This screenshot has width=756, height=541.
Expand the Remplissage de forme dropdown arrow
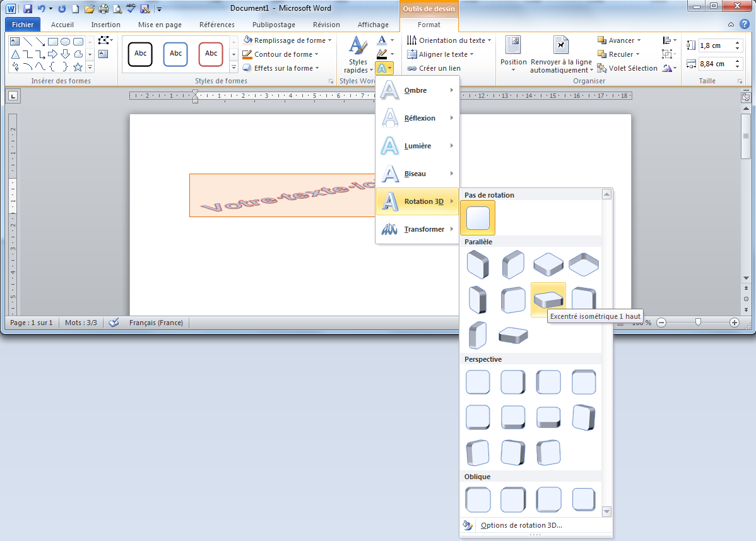(x=330, y=40)
